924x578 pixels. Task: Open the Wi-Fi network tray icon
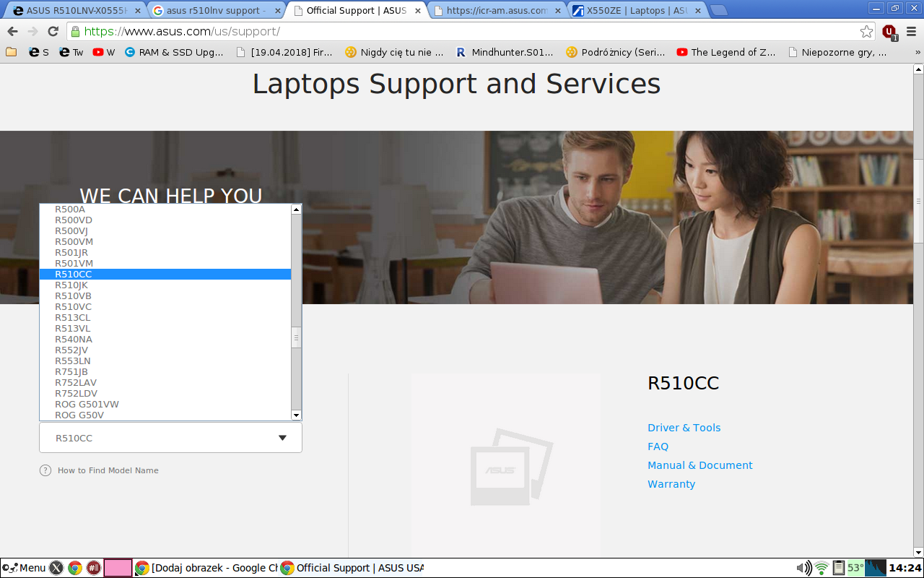[821, 568]
